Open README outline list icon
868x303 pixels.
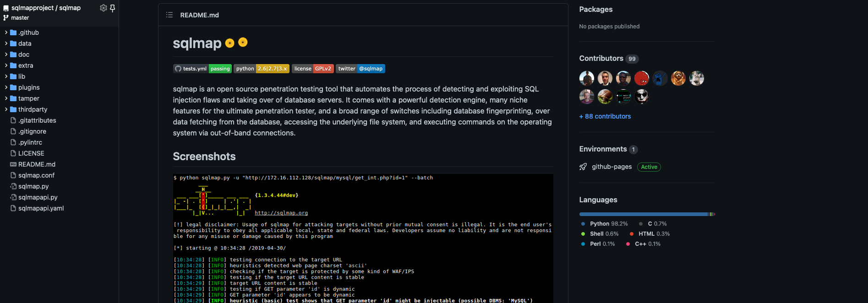coord(169,15)
